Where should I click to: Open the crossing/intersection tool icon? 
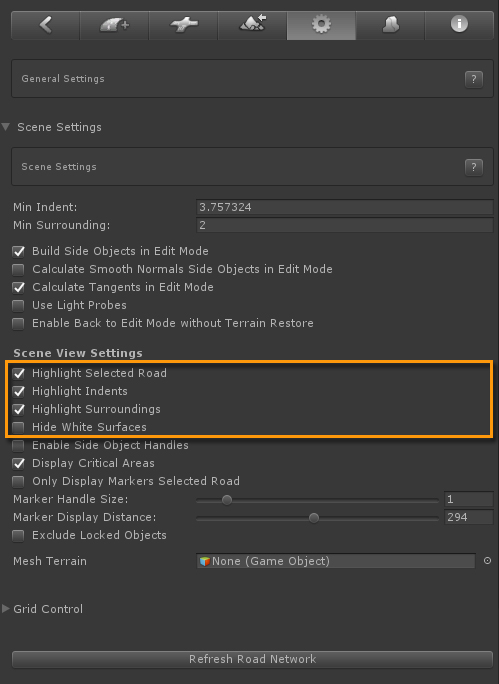(183, 25)
